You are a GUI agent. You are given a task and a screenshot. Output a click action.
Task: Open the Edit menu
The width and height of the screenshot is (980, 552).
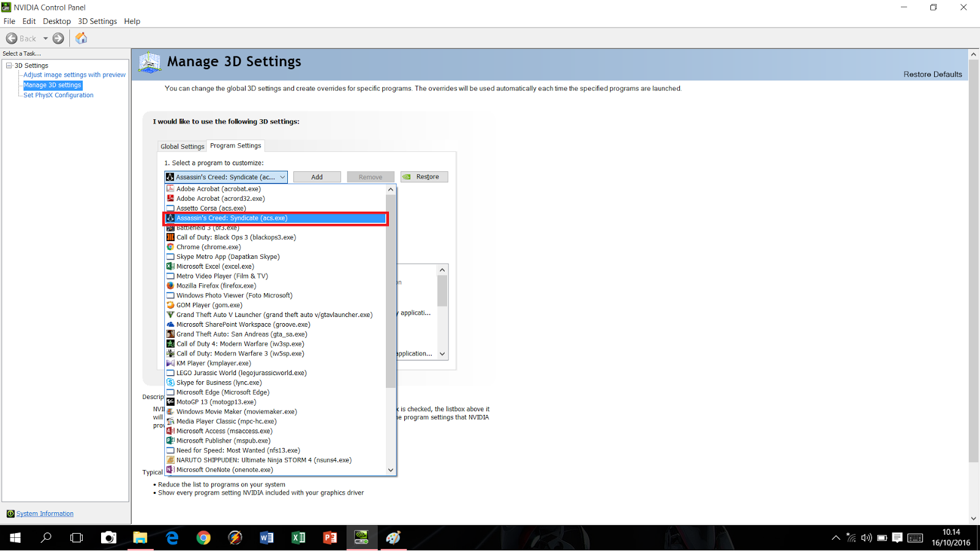tap(29, 21)
